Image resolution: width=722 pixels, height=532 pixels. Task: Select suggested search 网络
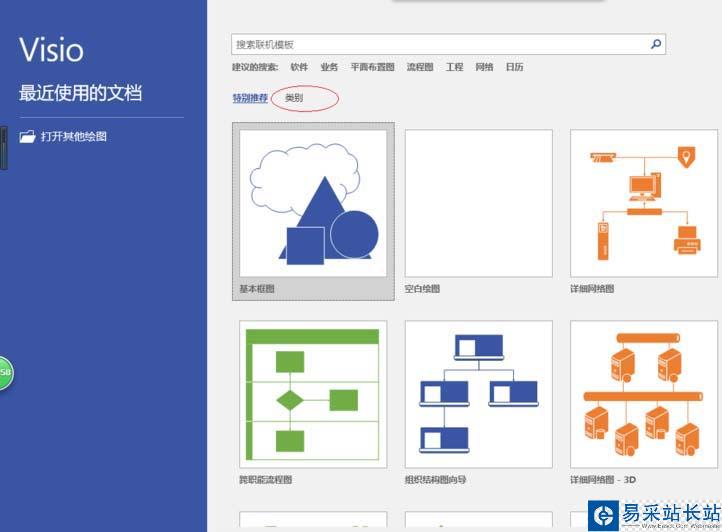pyautogui.click(x=484, y=67)
